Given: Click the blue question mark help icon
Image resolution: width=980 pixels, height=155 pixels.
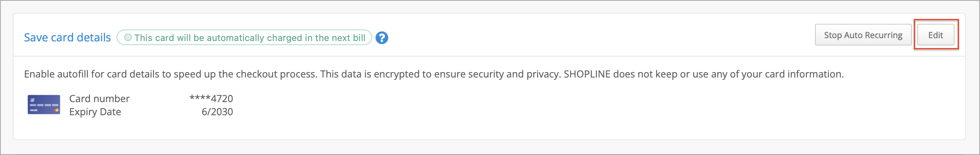Looking at the screenshot, I should [x=382, y=38].
